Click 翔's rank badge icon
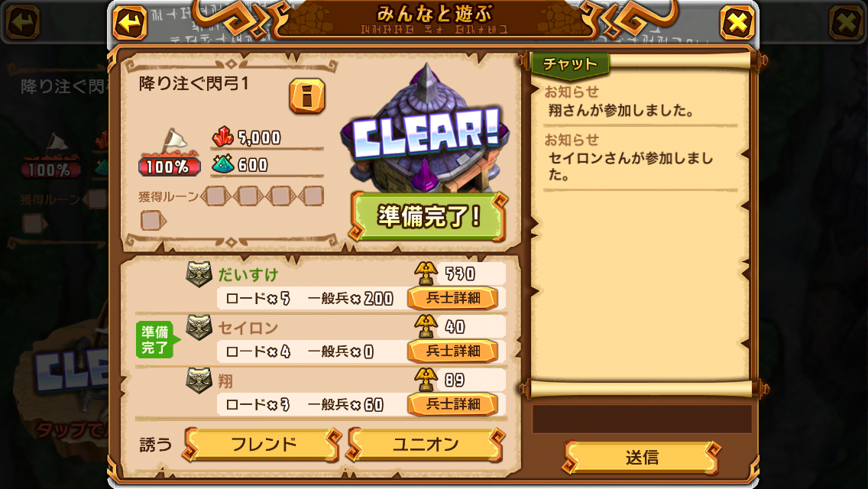 (199, 381)
